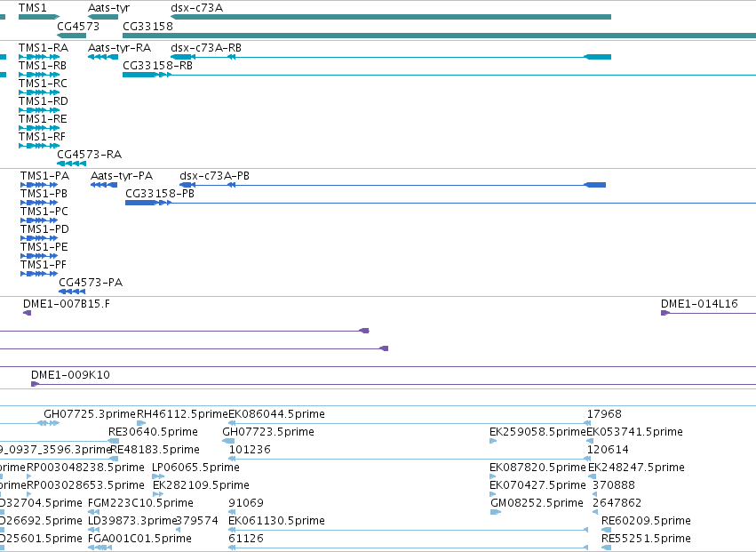Click feature label 2647862

click(x=617, y=503)
